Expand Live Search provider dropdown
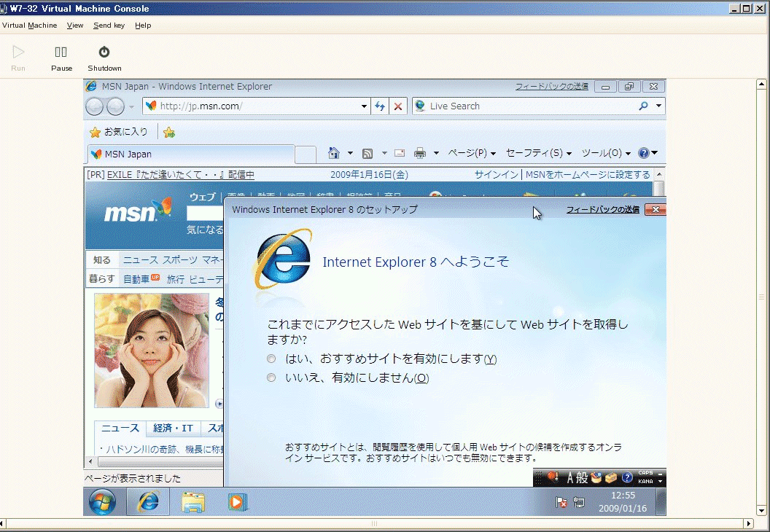The width and height of the screenshot is (770, 532). (x=658, y=106)
